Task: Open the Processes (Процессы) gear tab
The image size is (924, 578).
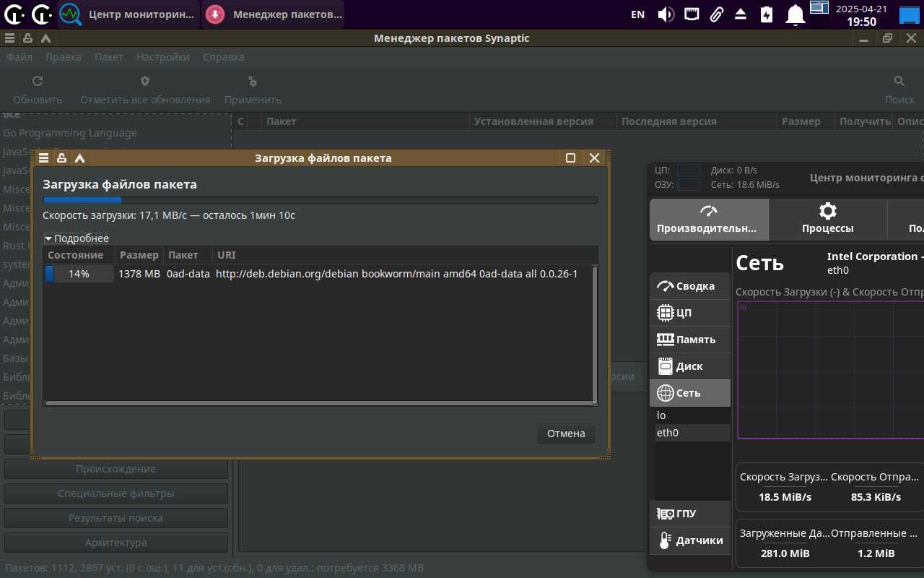Action: 827,219
